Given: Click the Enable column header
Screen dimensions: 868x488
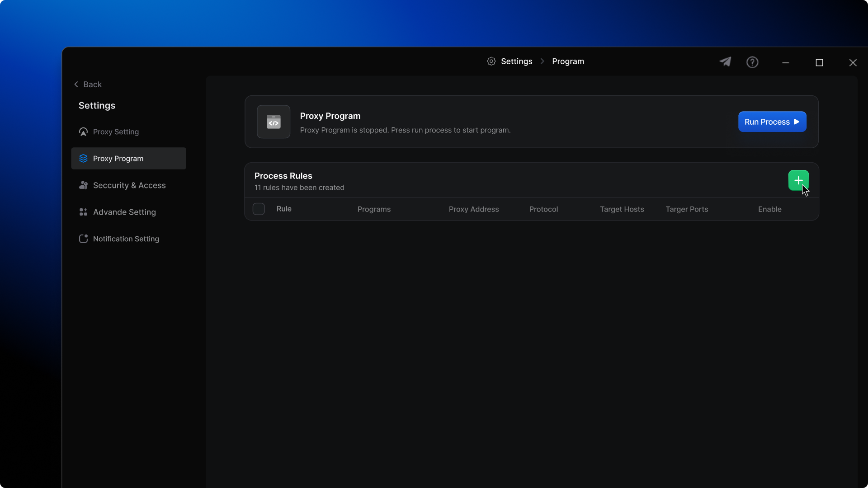Looking at the screenshot, I should [x=769, y=209].
